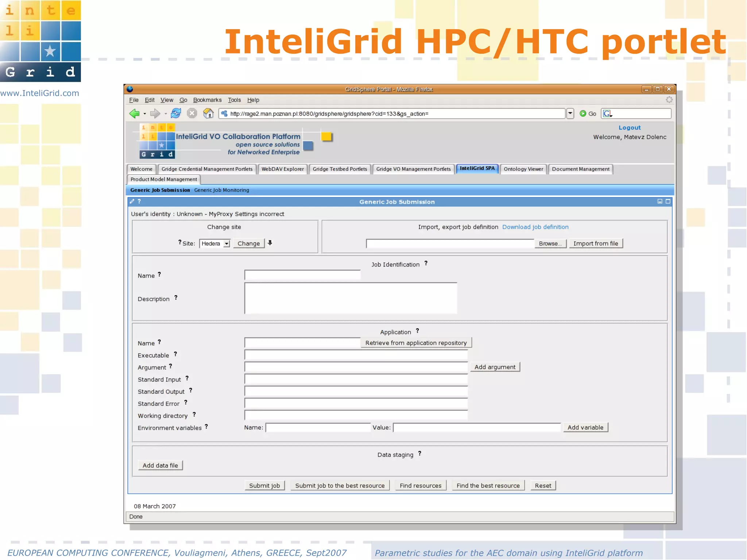747x560 pixels.
Task: Click the Browse... button
Action: pyautogui.click(x=550, y=244)
